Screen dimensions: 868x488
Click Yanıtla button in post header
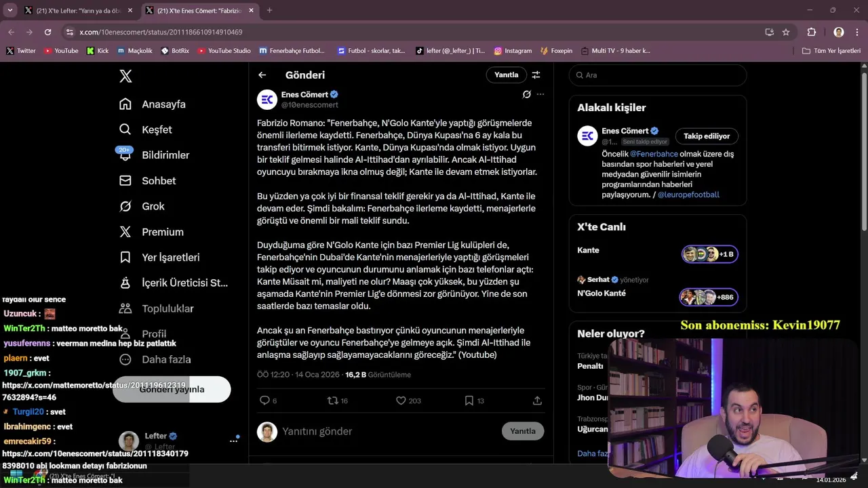coord(506,75)
